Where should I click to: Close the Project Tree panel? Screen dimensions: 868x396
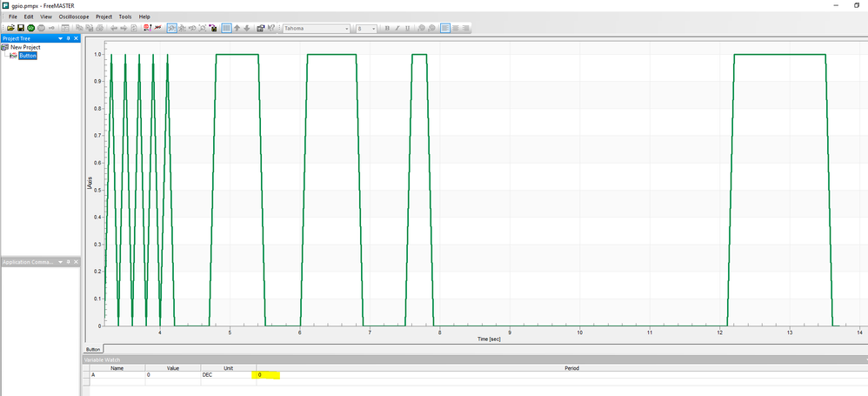[76, 38]
